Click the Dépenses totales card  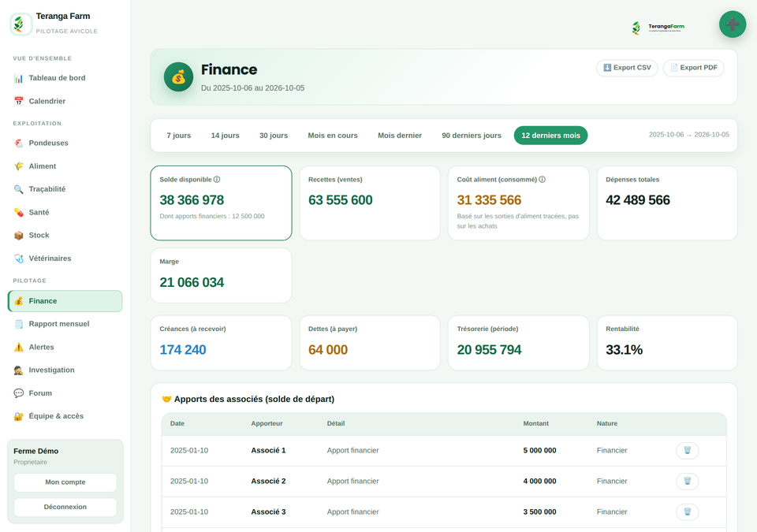(667, 203)
